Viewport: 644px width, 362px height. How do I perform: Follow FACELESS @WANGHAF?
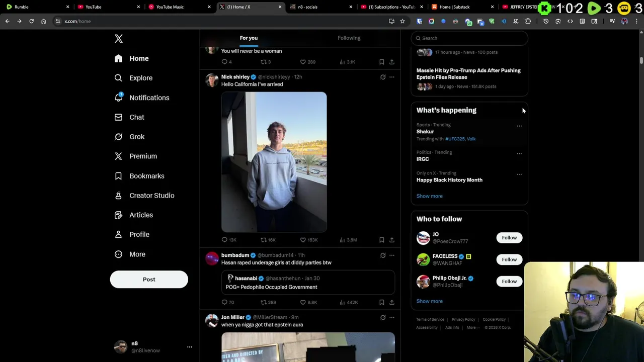coord(509,259)
